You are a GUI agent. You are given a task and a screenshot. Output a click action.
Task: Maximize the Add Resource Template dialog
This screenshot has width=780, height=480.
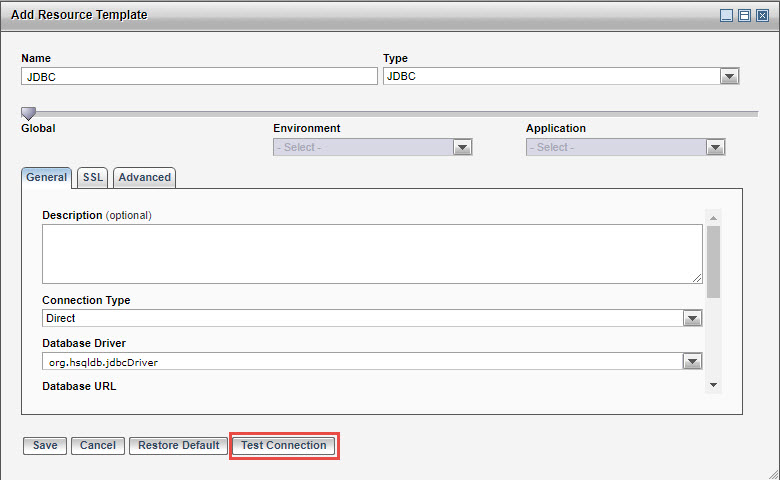745,16
